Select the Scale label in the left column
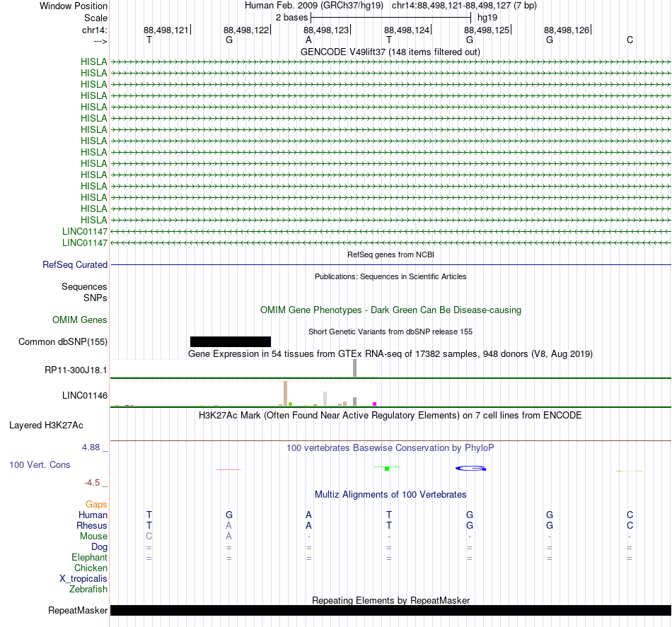 tap(95, 18)
